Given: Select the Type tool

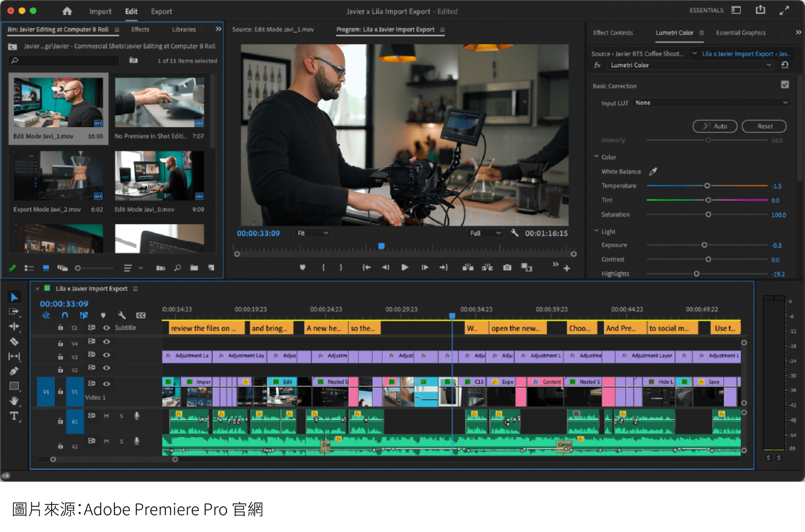Looking at the screenshot, I should 14,416.
